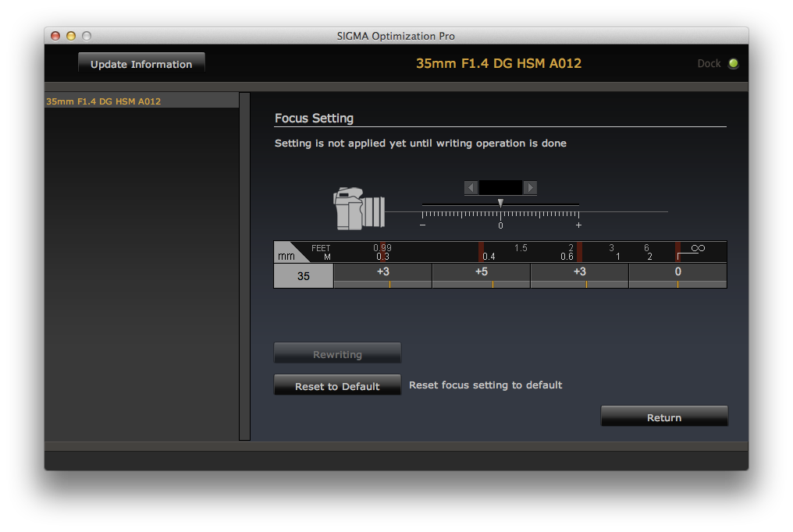Click the 0 center label on adjustment scale

pyautogui.click(x=500, y=226)
